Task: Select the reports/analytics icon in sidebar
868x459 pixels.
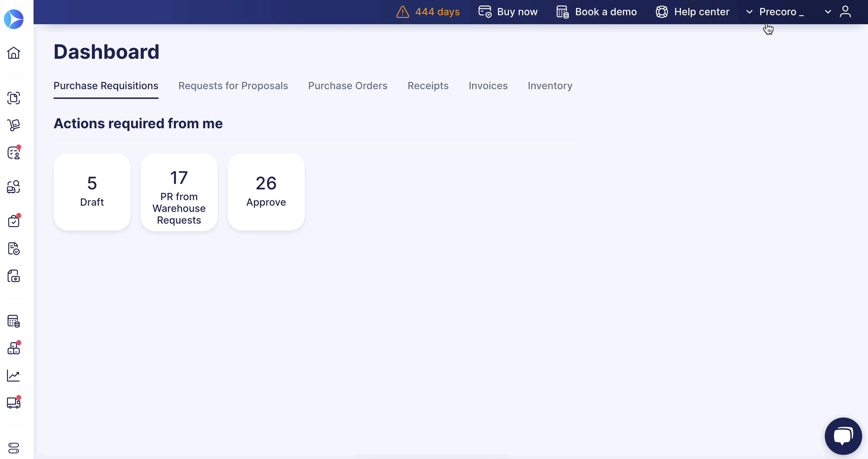Action: [14, 375]
